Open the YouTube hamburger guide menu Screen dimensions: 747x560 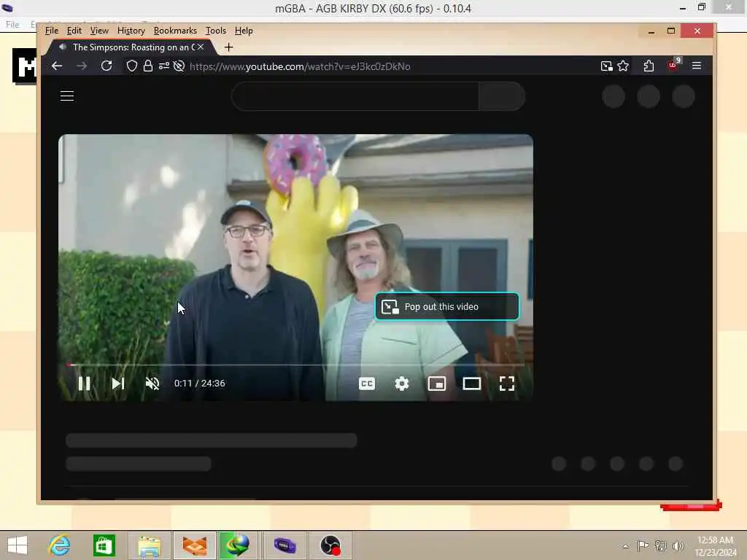pyautogui.click(x=67, y=96)
